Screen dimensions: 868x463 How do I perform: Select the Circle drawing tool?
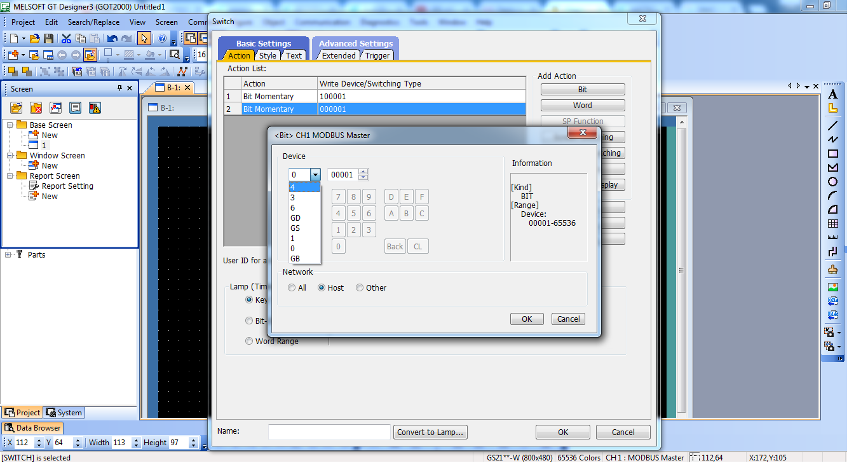tap(832, 179)
